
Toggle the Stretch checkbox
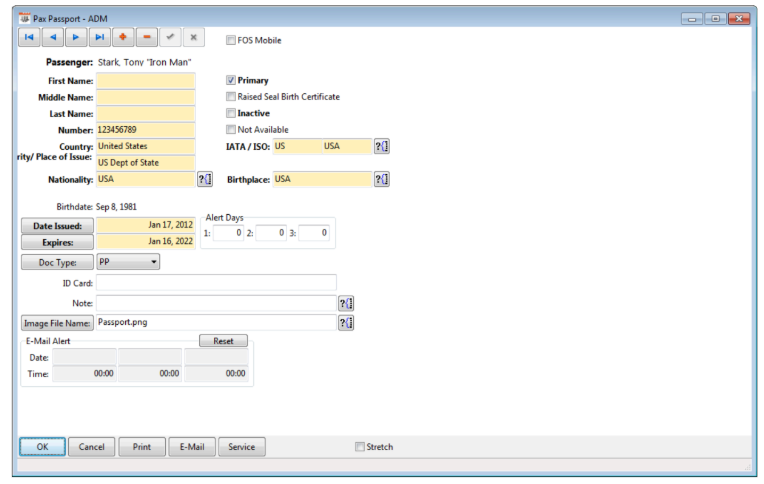[360, 447]
